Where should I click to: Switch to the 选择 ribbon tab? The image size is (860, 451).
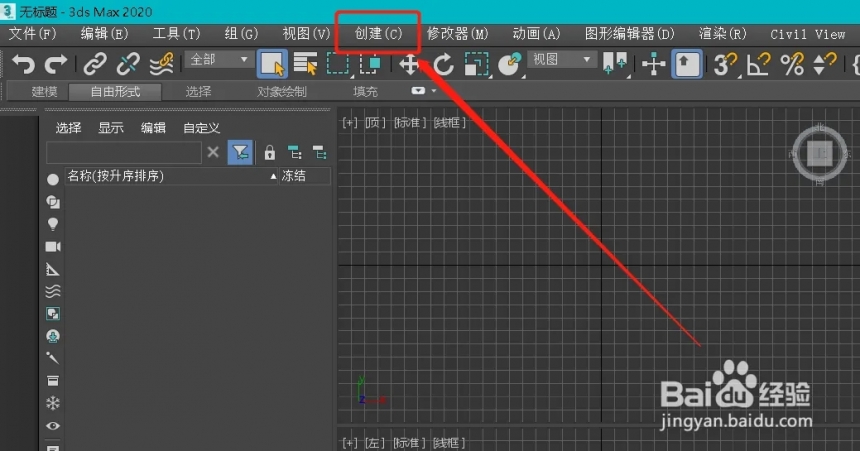pyautogui.click(x=198, y=92)
